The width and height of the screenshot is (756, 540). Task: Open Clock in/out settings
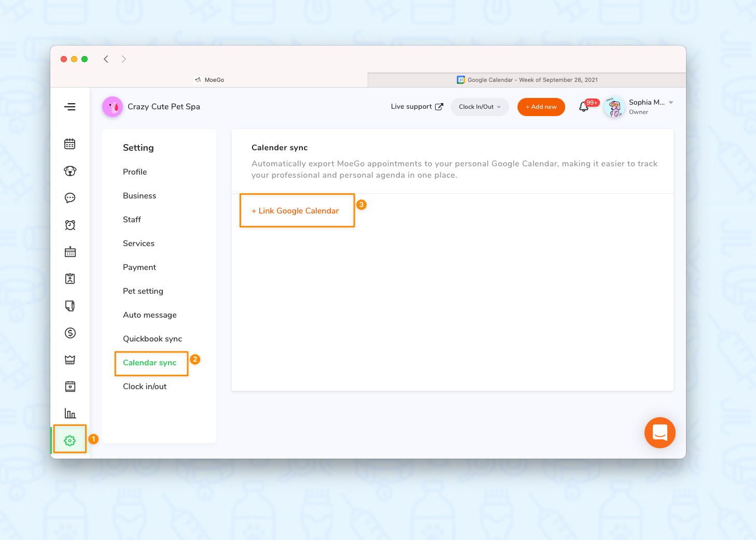145,387
